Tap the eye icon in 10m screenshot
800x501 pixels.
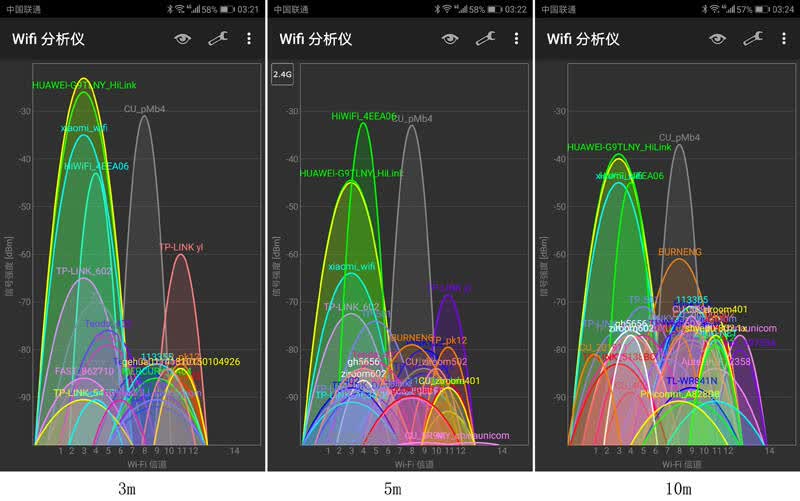click(717, 39)
